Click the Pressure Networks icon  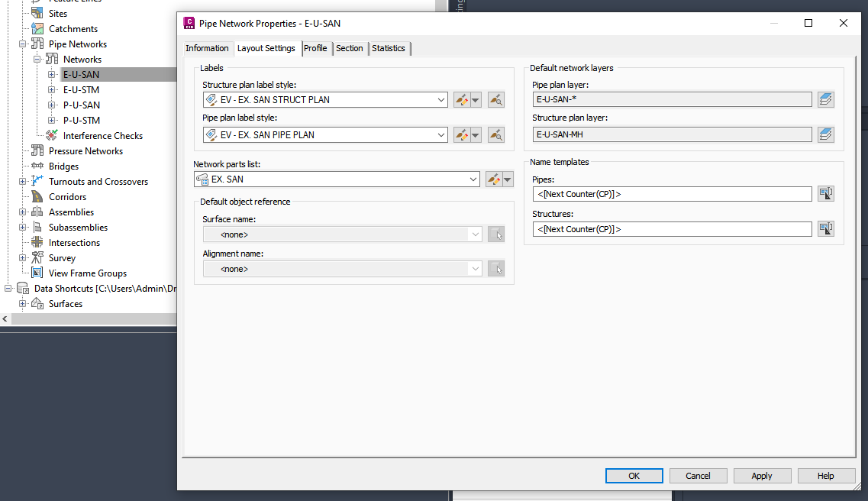coord(37,150)
